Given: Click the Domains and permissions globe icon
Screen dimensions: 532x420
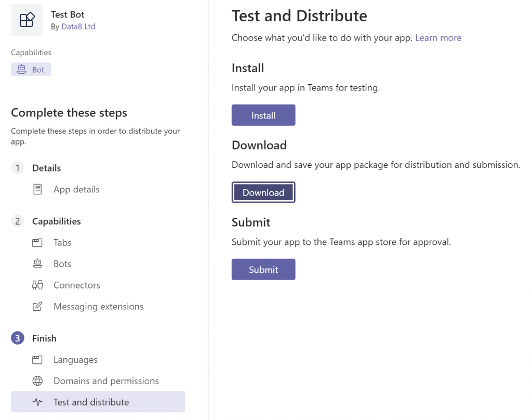Looking at the screenshot, I should pos(37,381).
